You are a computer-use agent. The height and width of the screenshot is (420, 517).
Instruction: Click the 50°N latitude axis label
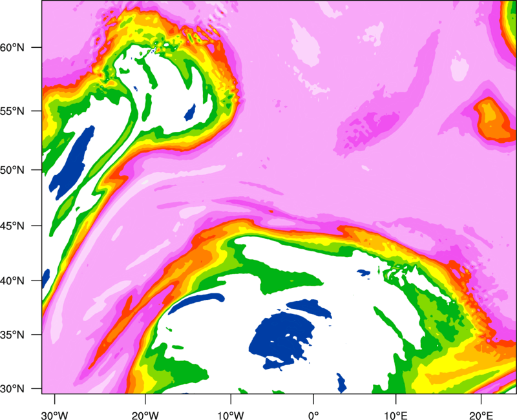click(x=12, y=170)
